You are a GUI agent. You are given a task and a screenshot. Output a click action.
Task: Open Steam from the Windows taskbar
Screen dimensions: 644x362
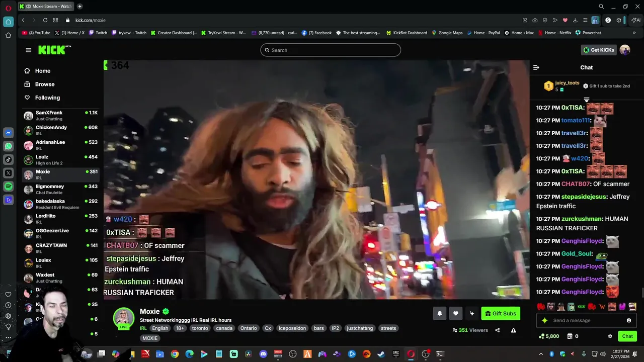pos(381,354)
